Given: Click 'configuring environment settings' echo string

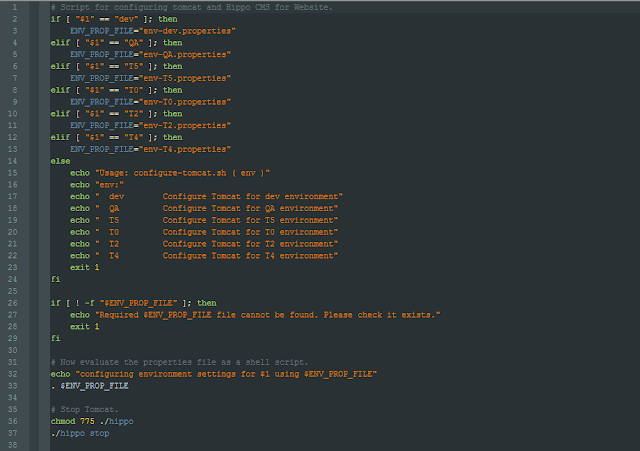Looking at the screenshot, I should 227,374.
